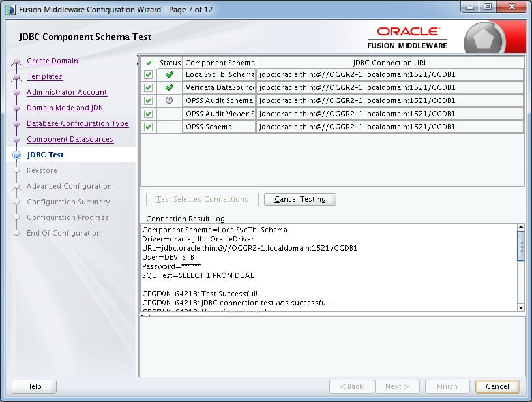
Task: Go to Component Datasources step
Action: [70, 139]
